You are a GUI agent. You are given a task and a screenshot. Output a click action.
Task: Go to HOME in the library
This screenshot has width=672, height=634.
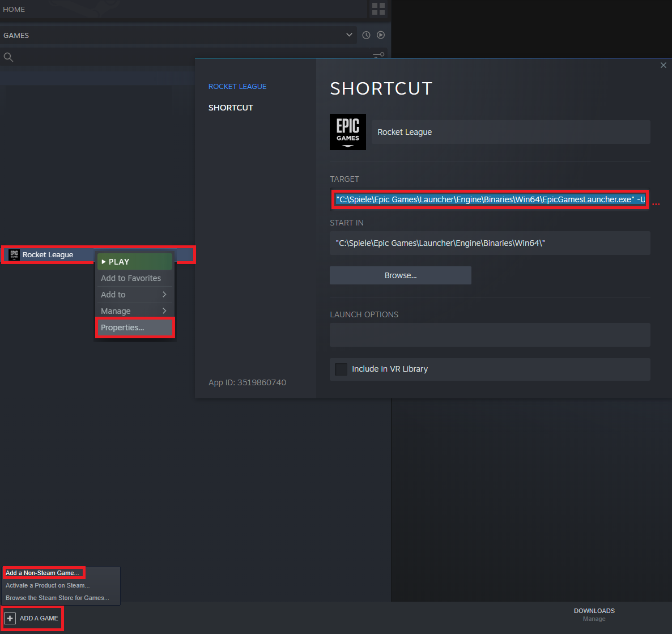14,9
